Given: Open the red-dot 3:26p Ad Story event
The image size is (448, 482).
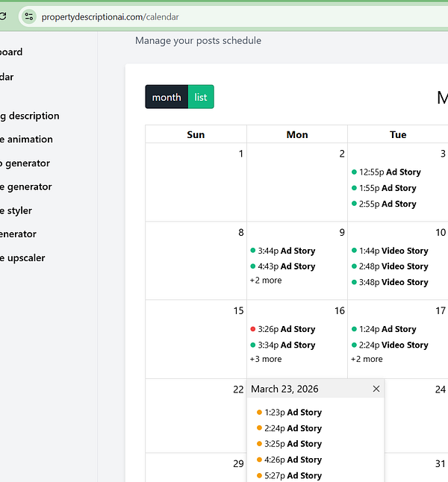Looking at the screenshot, I should [286, 329].
